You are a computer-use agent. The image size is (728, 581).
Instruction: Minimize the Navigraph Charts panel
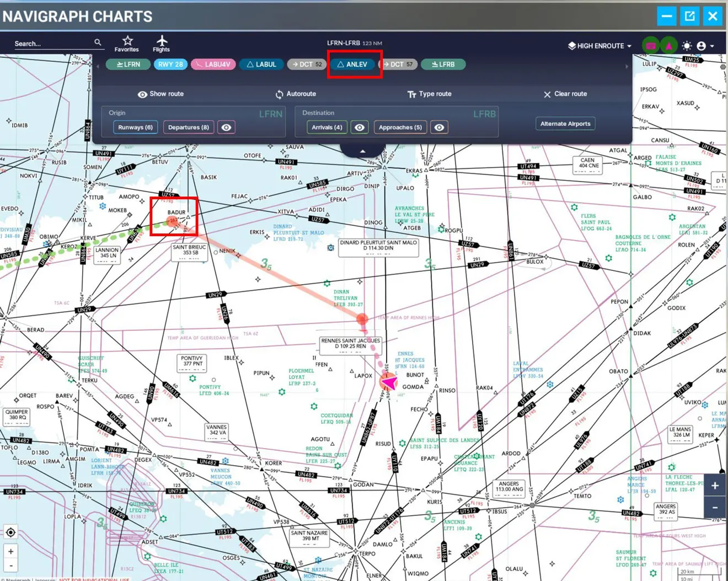667,16
